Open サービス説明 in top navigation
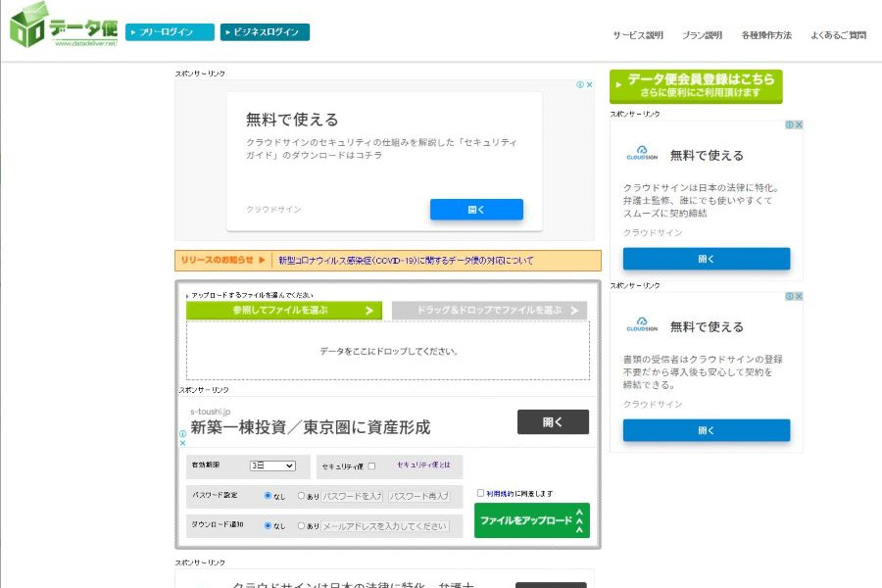This screenshot has width=882, height=588. point(638,35)
